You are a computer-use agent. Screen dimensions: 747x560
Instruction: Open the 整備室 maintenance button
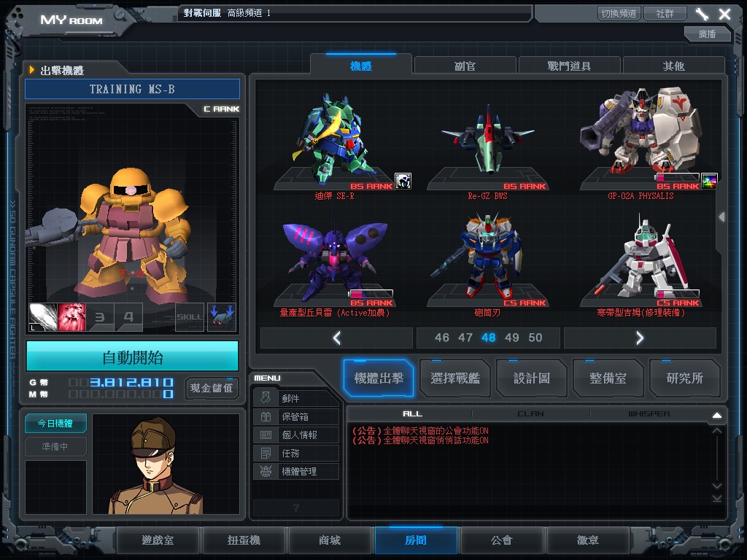click(608, 378)
